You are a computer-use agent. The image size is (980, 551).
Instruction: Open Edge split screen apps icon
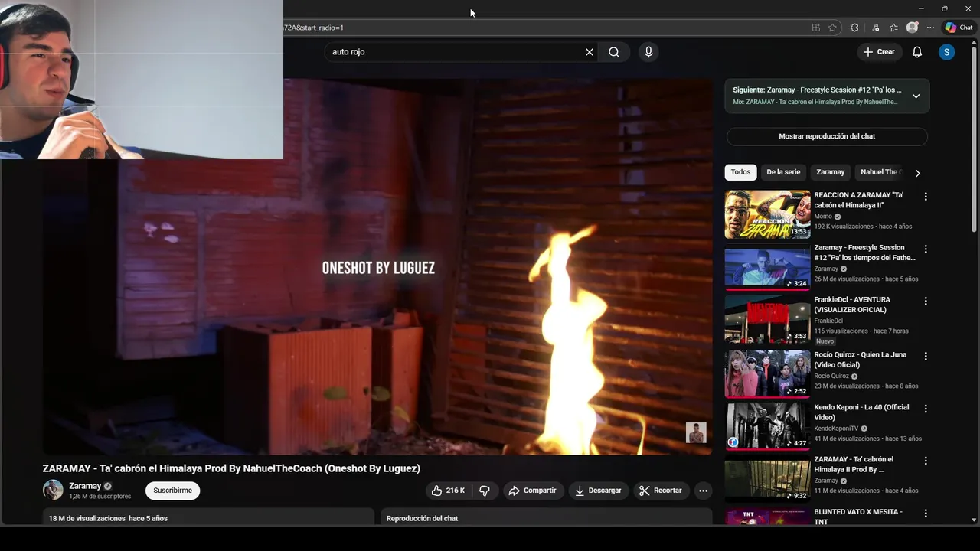pos(816,28)
